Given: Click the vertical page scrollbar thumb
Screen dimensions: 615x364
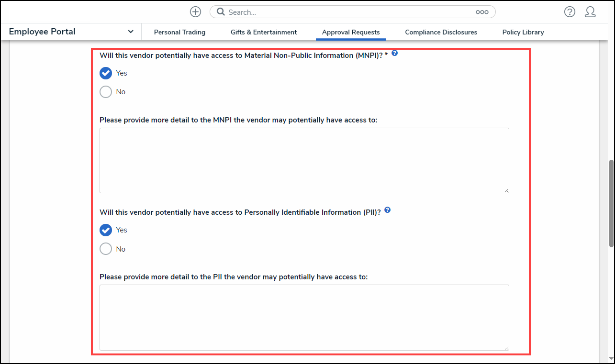Looking at the screenshot, I should point(611,203).
